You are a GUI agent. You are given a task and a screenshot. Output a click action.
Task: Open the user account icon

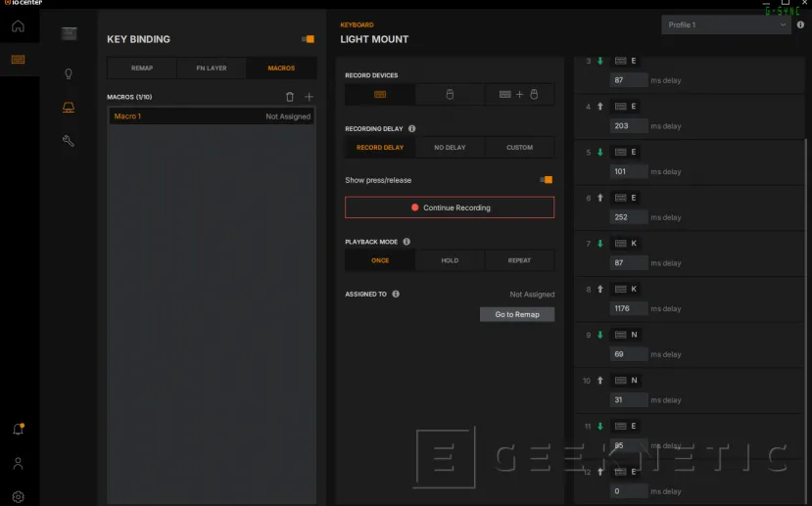pos(18,463)
